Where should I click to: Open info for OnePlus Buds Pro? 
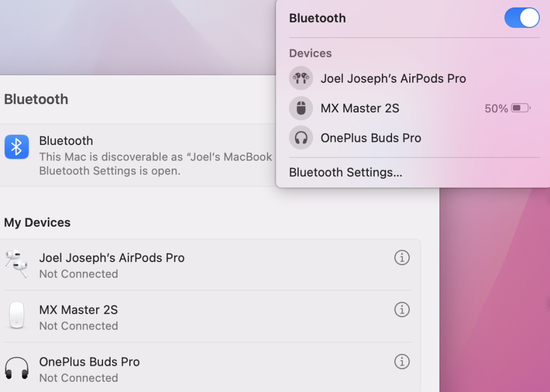[402, 361]
